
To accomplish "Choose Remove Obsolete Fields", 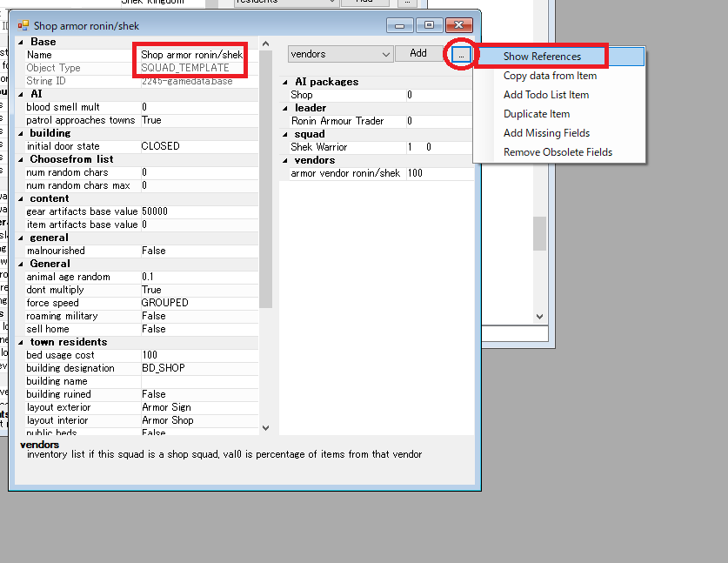I will pyautogui.click(x=558, y=152).
